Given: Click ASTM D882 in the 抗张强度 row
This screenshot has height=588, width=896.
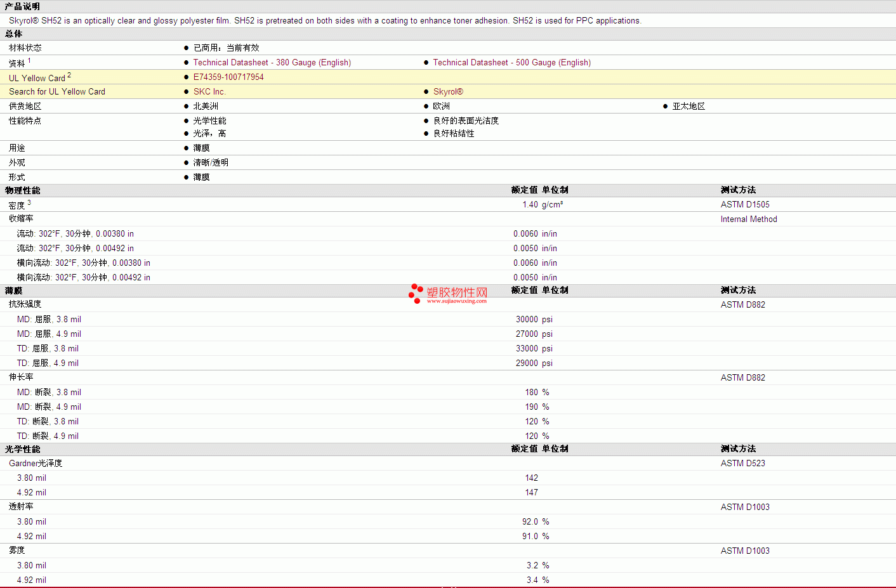Looking at the screenshot, I should (x=743, y=304).
